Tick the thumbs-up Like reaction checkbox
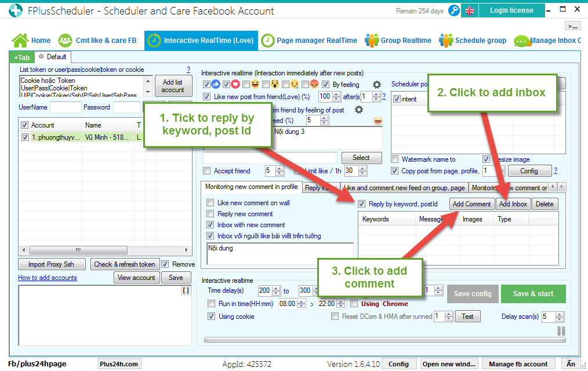This screenshot has width=588, height=371. [x=206, y=84]
